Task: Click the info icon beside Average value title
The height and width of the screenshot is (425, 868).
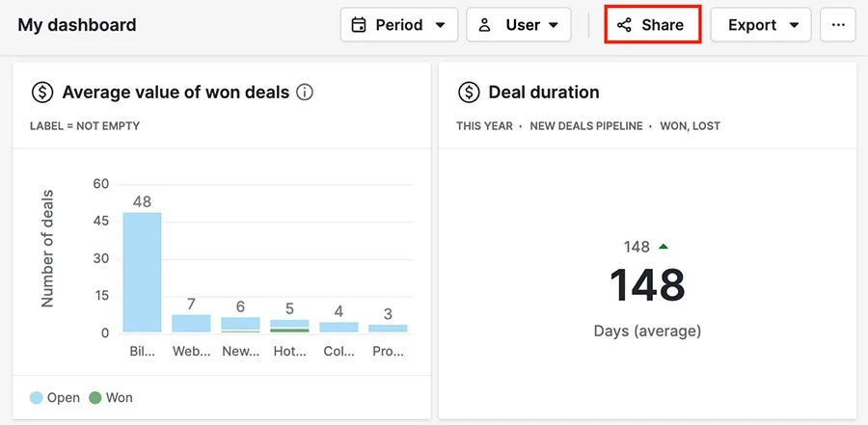Action: point(305,92)
